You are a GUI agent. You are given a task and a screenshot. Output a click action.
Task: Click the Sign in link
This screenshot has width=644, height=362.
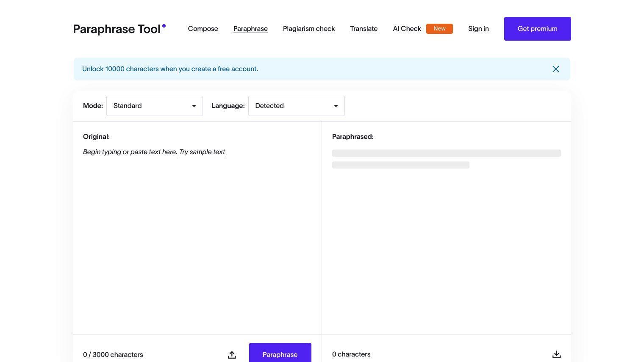(478, 29)
